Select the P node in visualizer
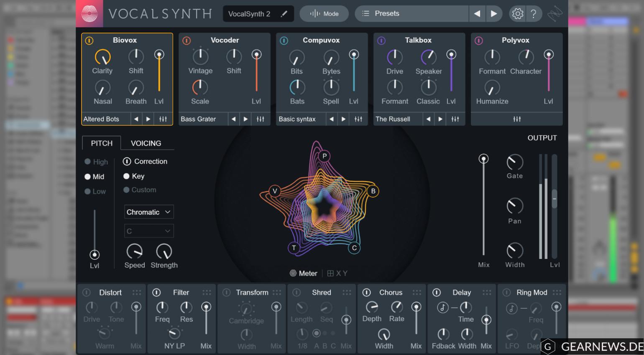The image size is (644, 355). pyautogui.click(x=325, y=156)
